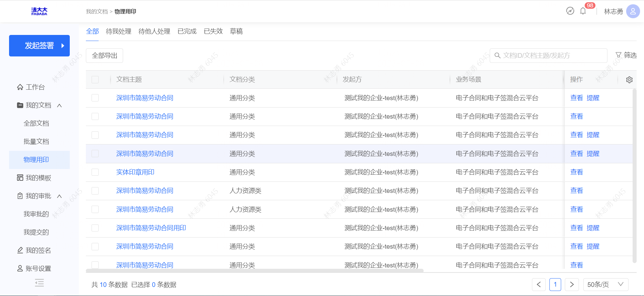Click the 发起签署 button
This screenshot has width=644, height=296.
39,46
